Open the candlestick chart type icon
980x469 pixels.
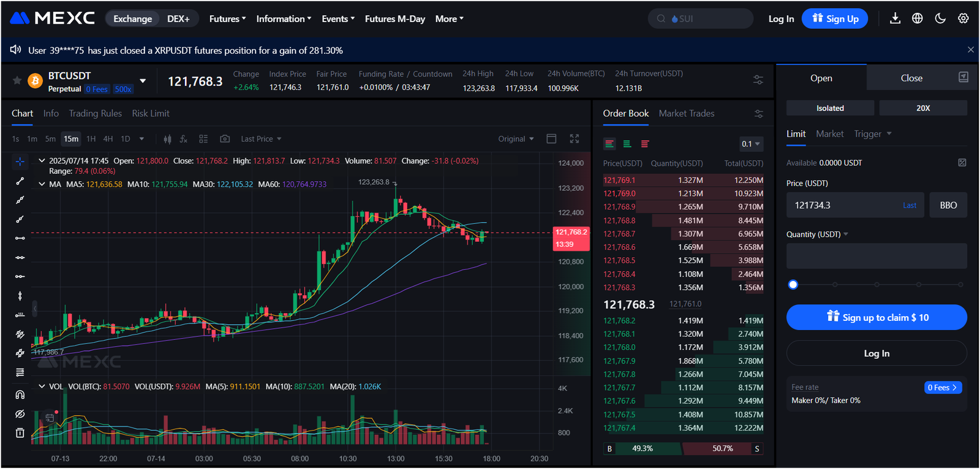(167, 139)
